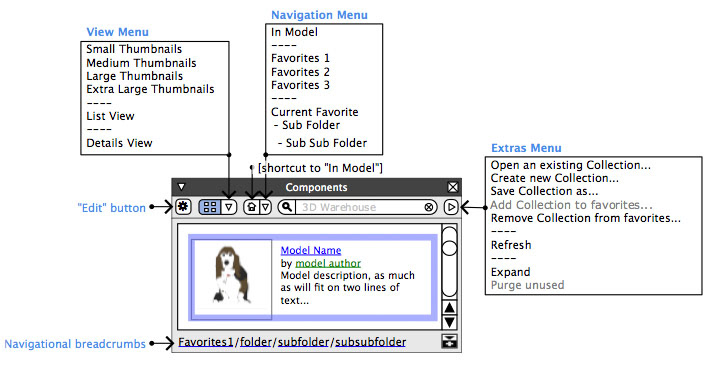This screenshot has height=365, width=721.
Task: Open the Navigation menu dropdown arrow
Action: pyautogui.click(x=266, y=207)
